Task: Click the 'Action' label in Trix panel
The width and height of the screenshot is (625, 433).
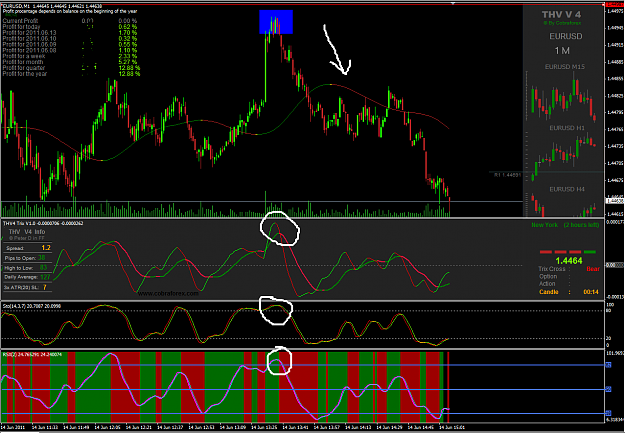Action: (547, 284)
